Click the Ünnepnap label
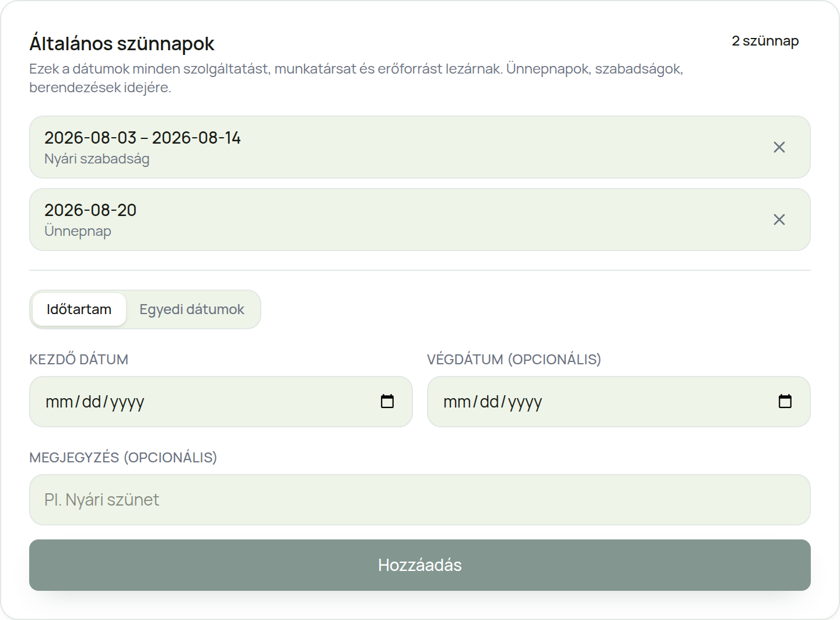840x620 pixels. tap(78, 231)
